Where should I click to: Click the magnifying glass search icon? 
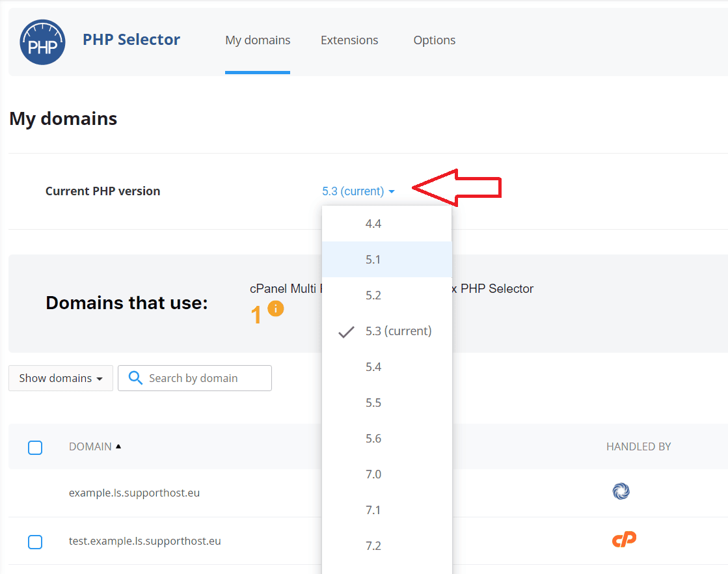click(135, 377)
